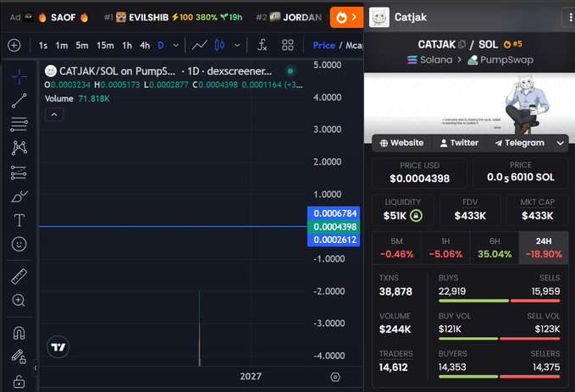The width and height of the screenshot is (575, 392).
Task: Toggle magnet mode for drawings
Action: point(19,333)
